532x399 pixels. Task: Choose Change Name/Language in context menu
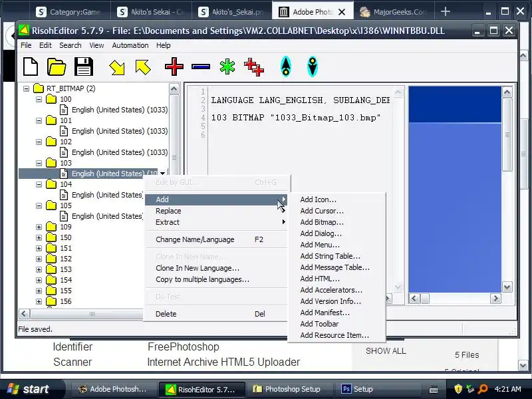[x=216, y=239]
